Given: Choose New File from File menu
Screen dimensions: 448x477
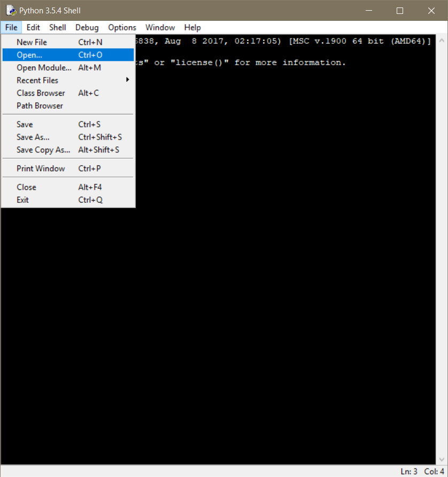Looking at the screenshot, I should pyautogui.click(x=68, y=42).
